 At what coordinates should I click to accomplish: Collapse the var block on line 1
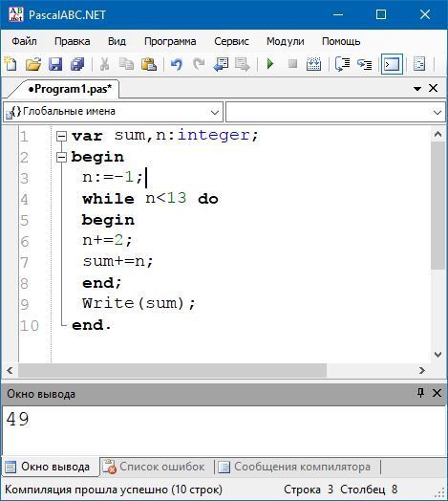pyautogui.click(x=61, y=137)
